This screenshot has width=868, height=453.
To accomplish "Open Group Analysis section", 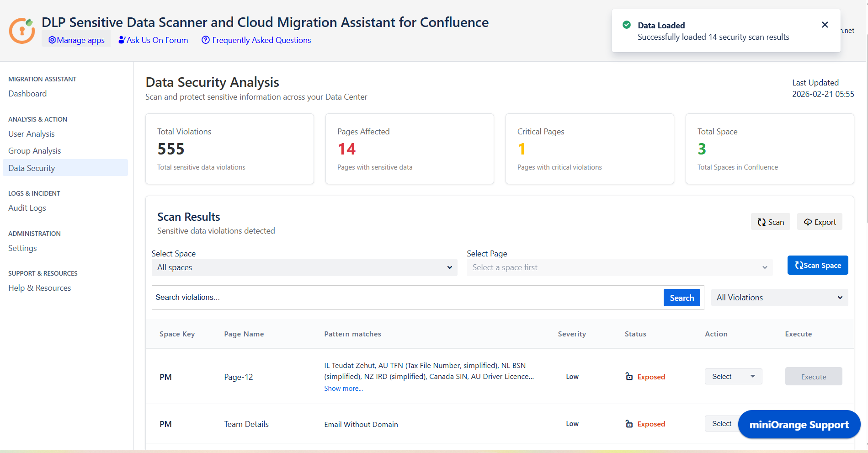I will coord(35,151).
